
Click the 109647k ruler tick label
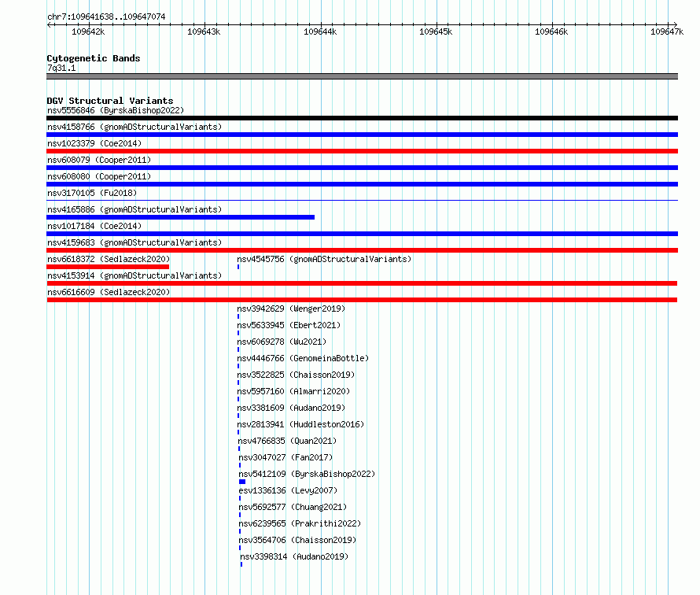[667, 31]
